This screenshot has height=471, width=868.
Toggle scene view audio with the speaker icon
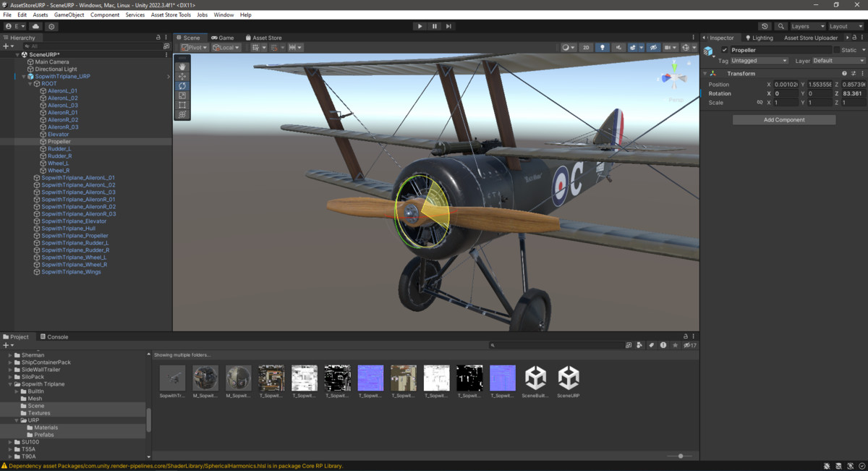(618, 47)
